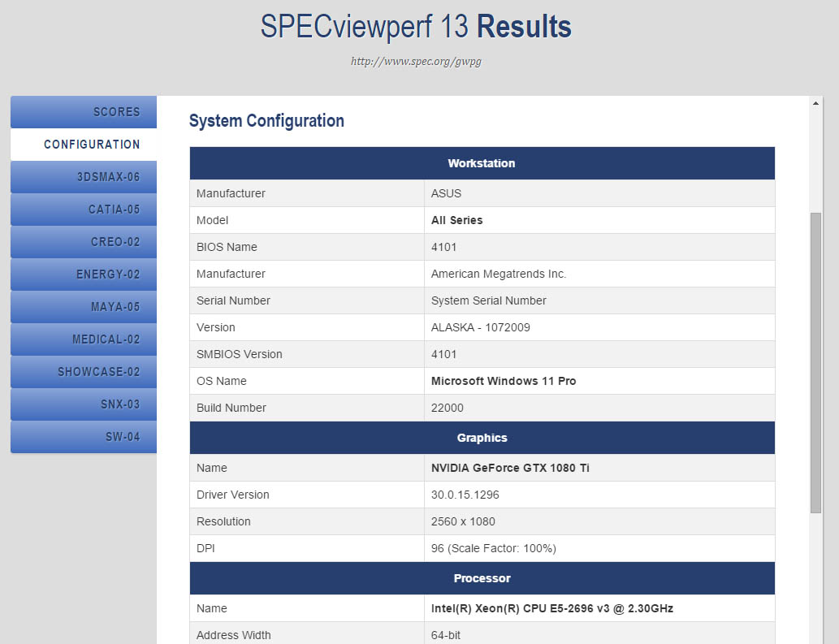This screenshot has width=839, height=644.
Task: Open the SCORES tab
Action: click(84, 112)
